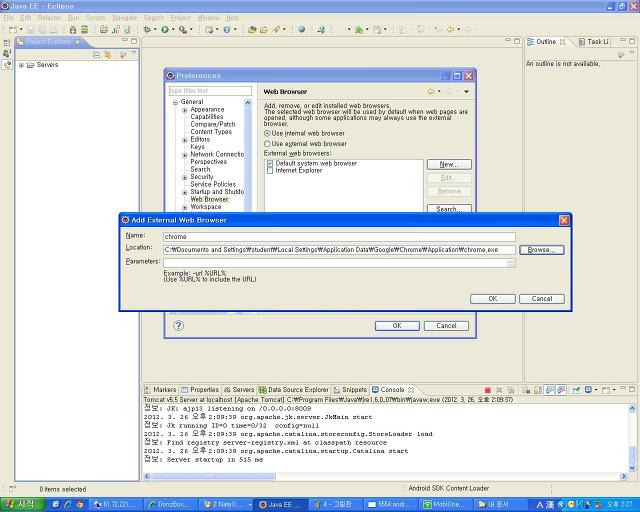Maximize the Project Explorer view
640x512 pixels.
[134, 41]
